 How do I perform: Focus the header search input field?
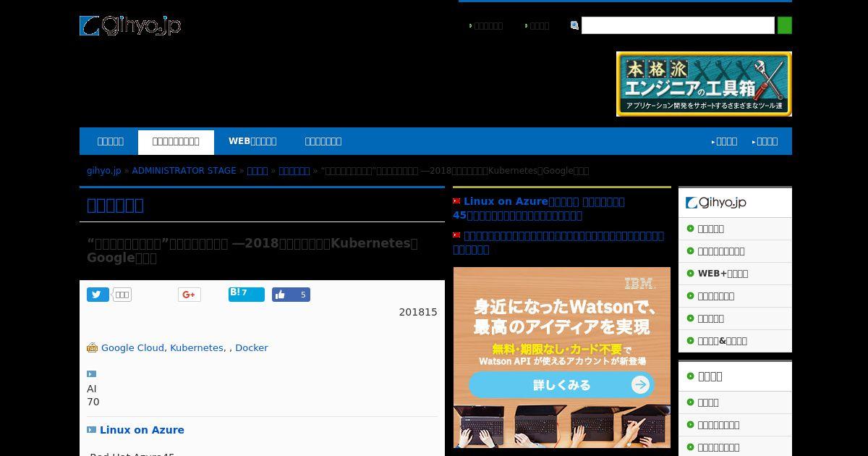coord(678,25)
